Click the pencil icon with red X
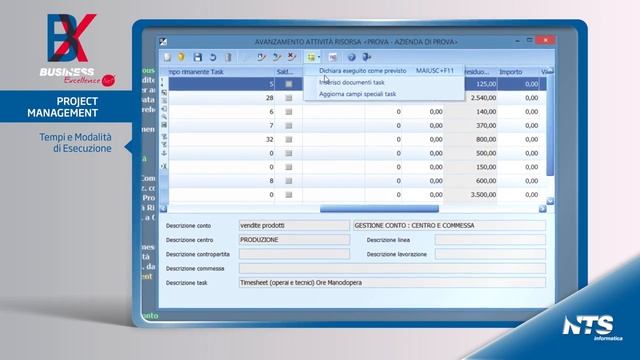This screenshot has width=640, height=360. tap(292, 57)
